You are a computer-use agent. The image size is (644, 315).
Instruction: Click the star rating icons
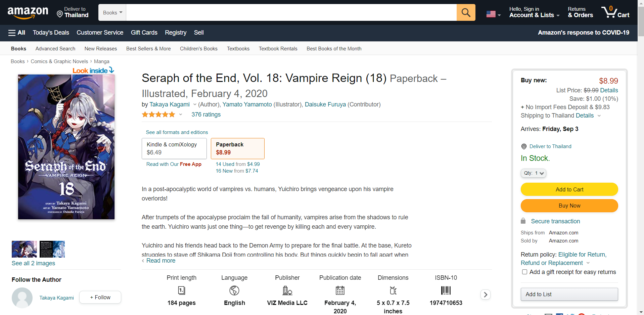(x=158, y=115)
